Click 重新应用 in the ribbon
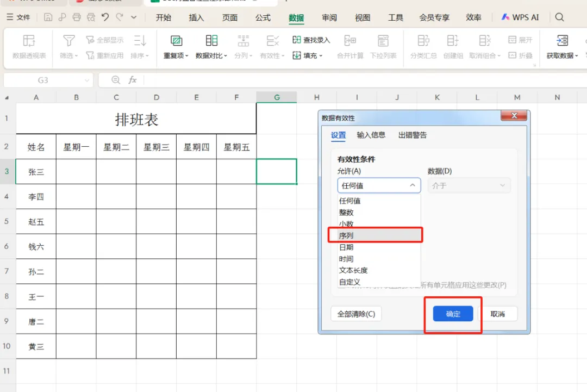Image resolution: width=587 pixels, height=392 pixels. (104, 55)
